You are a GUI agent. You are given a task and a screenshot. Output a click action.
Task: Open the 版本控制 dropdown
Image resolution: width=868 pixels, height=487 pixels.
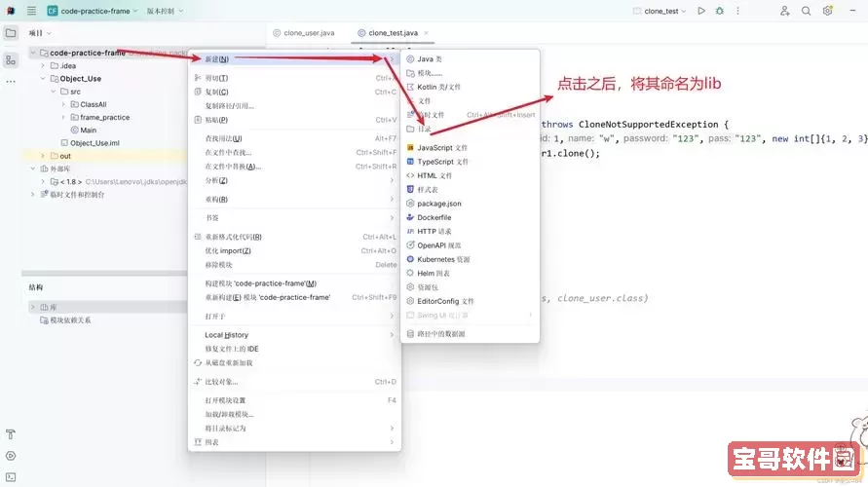point(165,11)
